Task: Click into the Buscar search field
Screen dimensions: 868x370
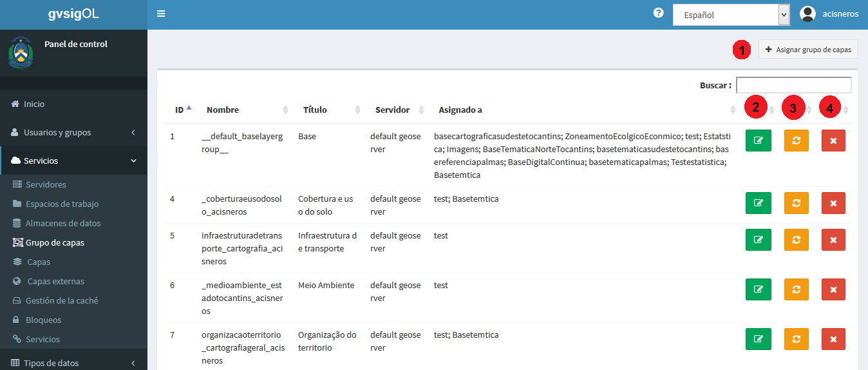Action: (x=793, y=85)
